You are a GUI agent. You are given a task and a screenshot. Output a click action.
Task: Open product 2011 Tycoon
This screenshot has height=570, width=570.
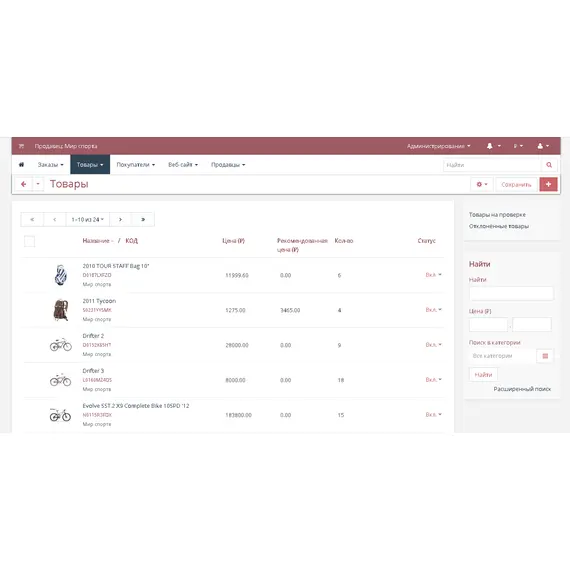99,301
